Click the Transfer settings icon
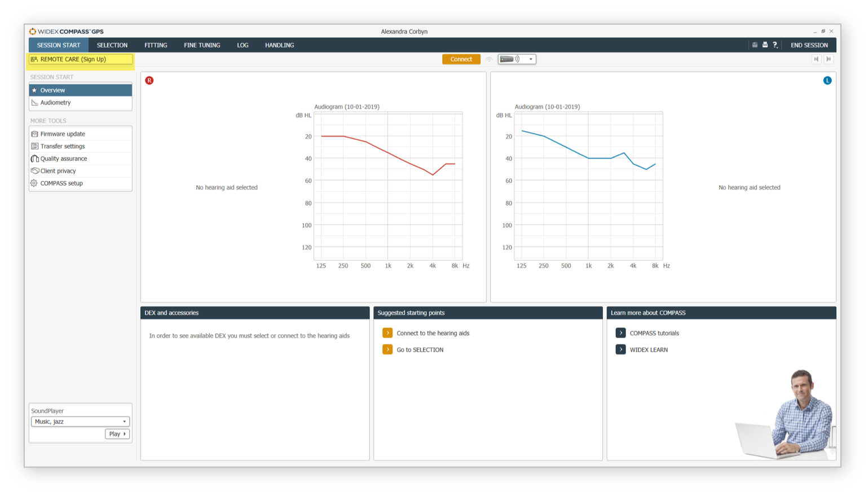The image size is (868, 495). point(34,146)
